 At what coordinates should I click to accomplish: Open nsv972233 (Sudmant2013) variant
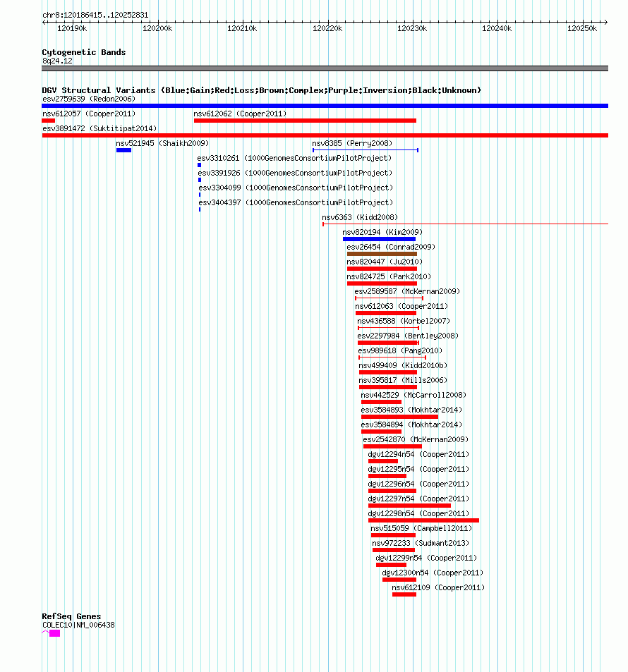pyautogui.click(x=421, y=543)
